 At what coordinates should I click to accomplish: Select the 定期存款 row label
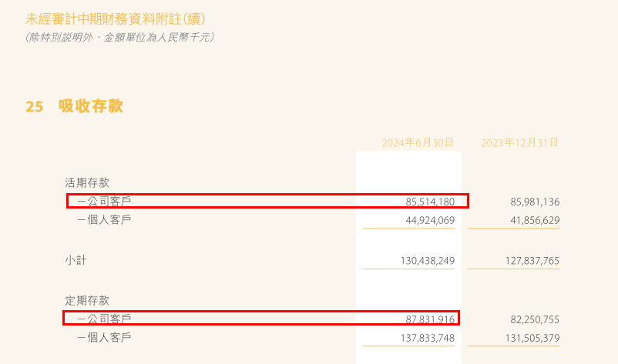87,300
